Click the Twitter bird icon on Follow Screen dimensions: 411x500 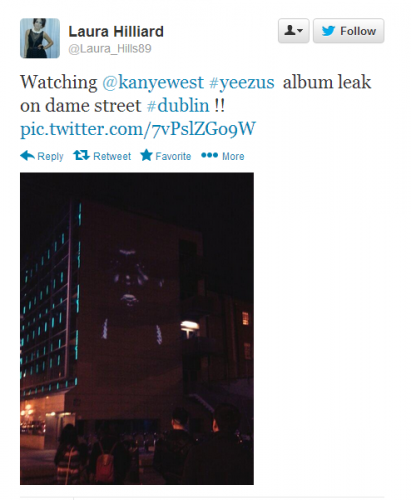(x=328, y=31)
